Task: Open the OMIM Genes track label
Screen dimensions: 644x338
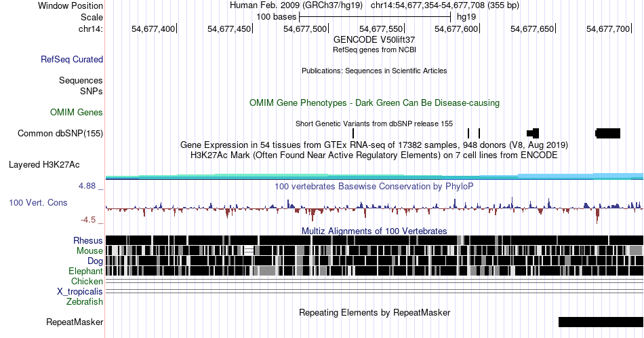Action: tap(77, 112)
